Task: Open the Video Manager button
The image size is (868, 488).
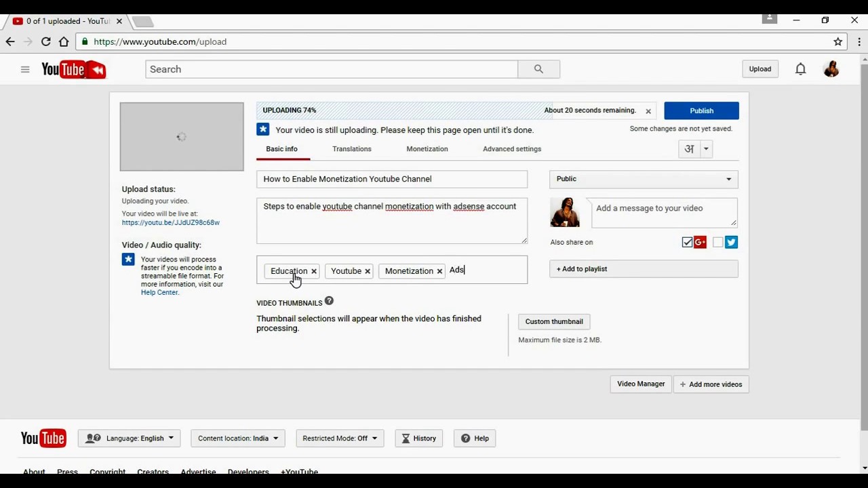Action: click(641, 384)
